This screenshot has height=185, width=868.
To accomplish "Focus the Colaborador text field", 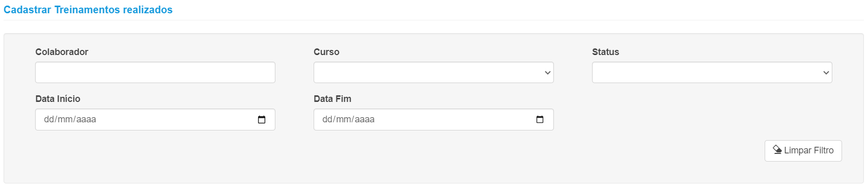I will (x=155, y=72).
